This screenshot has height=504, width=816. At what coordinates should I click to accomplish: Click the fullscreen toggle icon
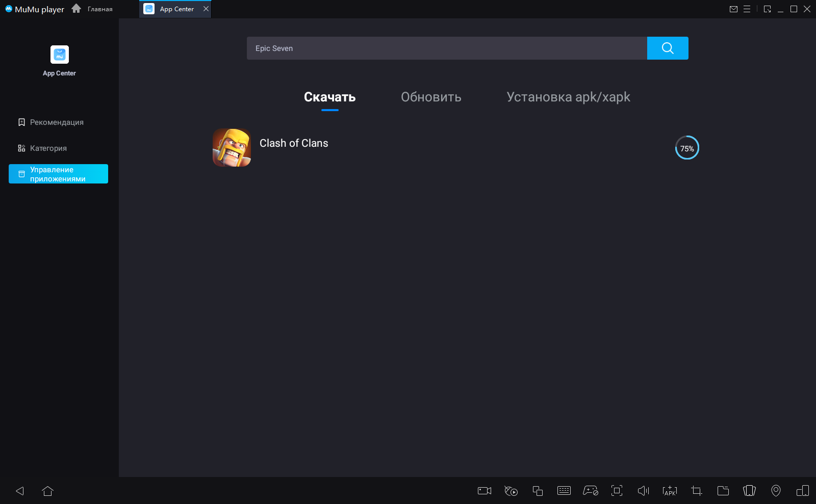617,491
